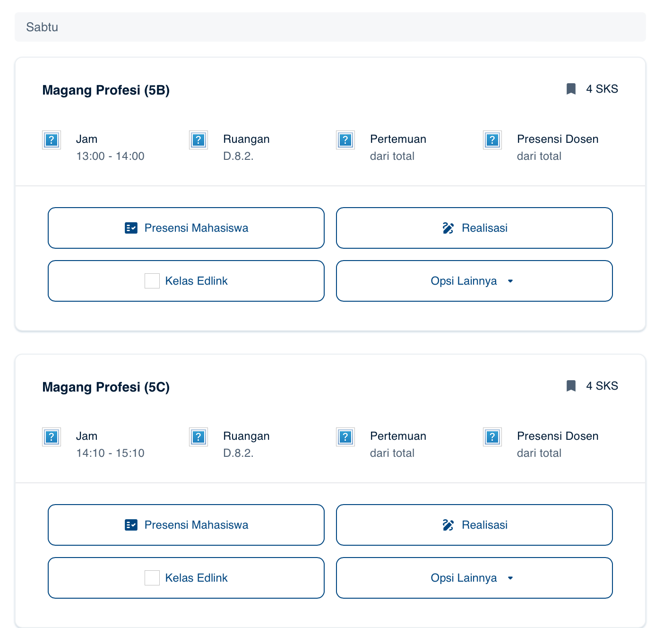This screenshot has height=628, width=672.
Task: Click the Magang Profesi (5B) course title
Action: pos(106,90)
